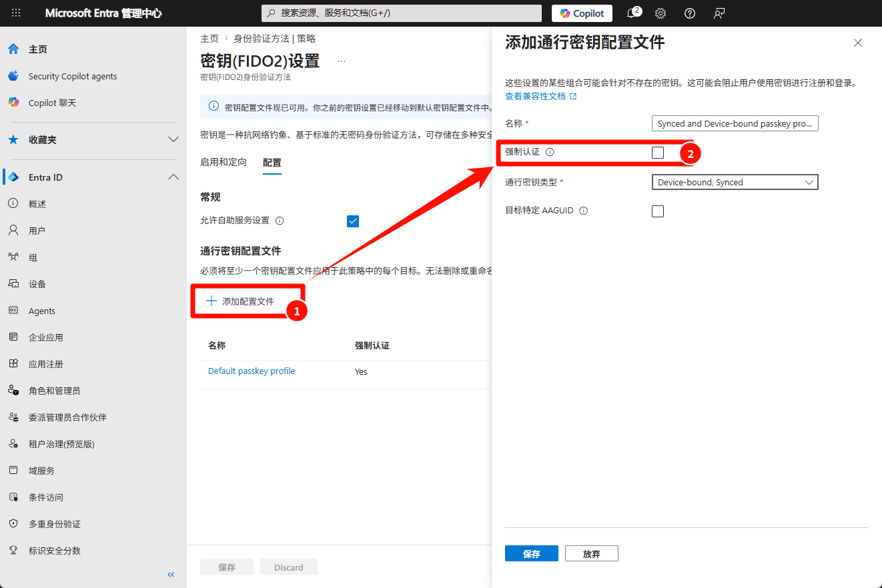Click the 名称 text input field
This screenshot has height=588, width=882.
point(735,124)
